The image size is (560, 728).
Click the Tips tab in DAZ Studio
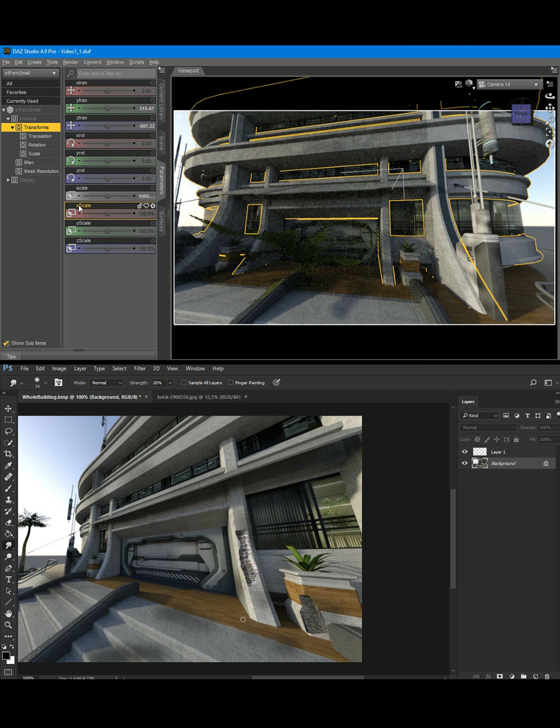pos(11,356)
